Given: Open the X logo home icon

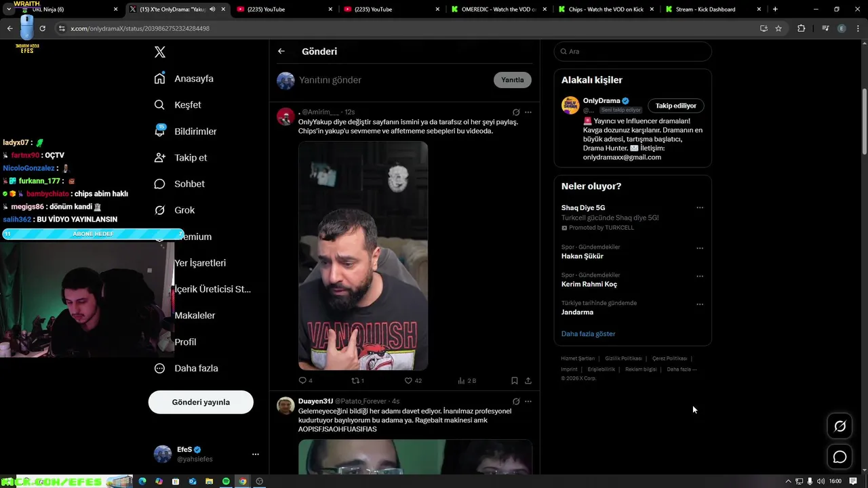Looking at the screenshot, I should coord(160,52).
